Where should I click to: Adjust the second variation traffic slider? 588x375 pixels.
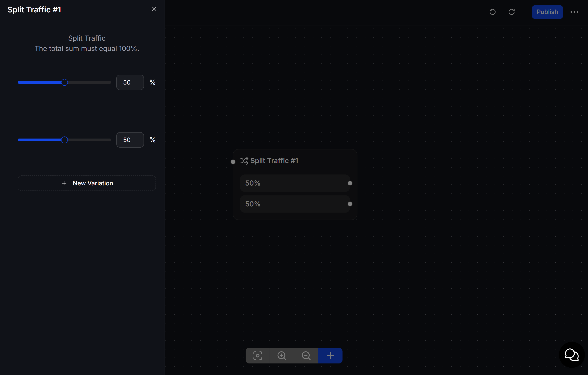65,140
